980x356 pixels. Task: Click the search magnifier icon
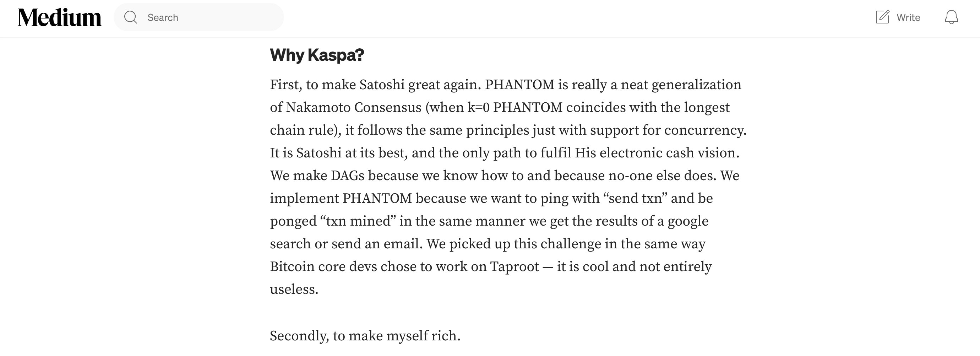131,17
